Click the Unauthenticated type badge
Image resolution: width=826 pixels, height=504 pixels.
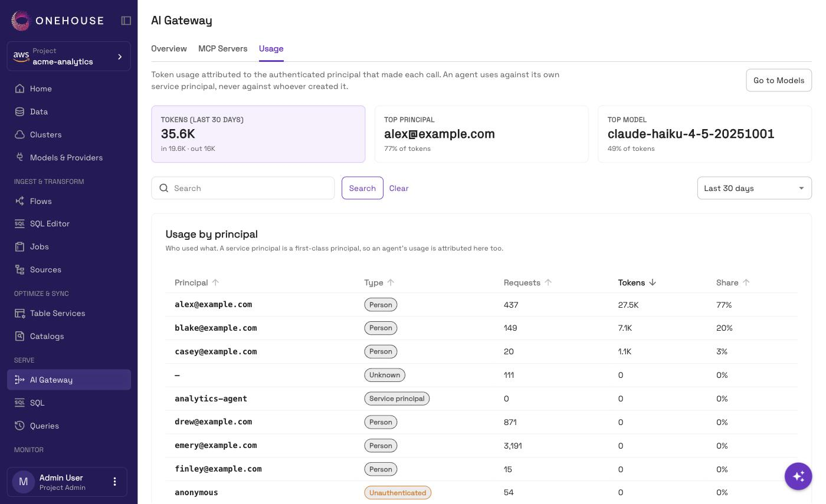pyautogui.click(x=398, y=493)
